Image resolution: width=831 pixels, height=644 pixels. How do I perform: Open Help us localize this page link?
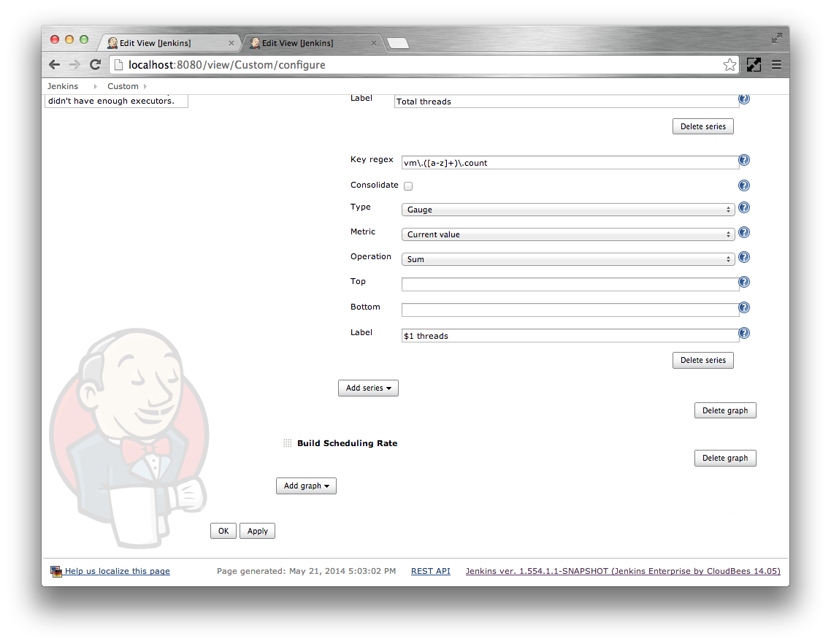(117, 571)
